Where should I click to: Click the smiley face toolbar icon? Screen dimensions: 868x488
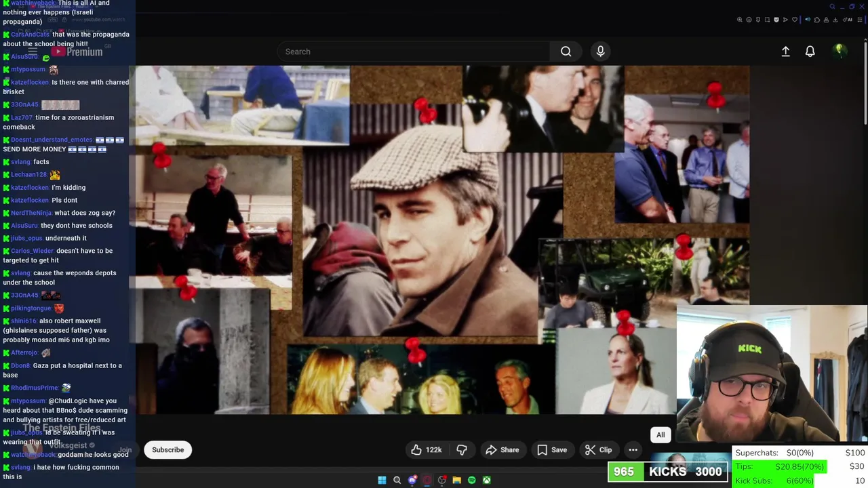pos(749,20)
